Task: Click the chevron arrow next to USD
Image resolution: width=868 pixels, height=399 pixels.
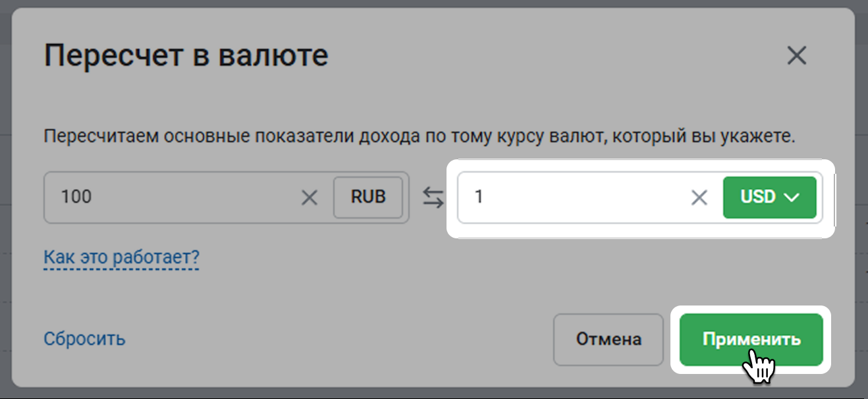Action: pos(792,198)
